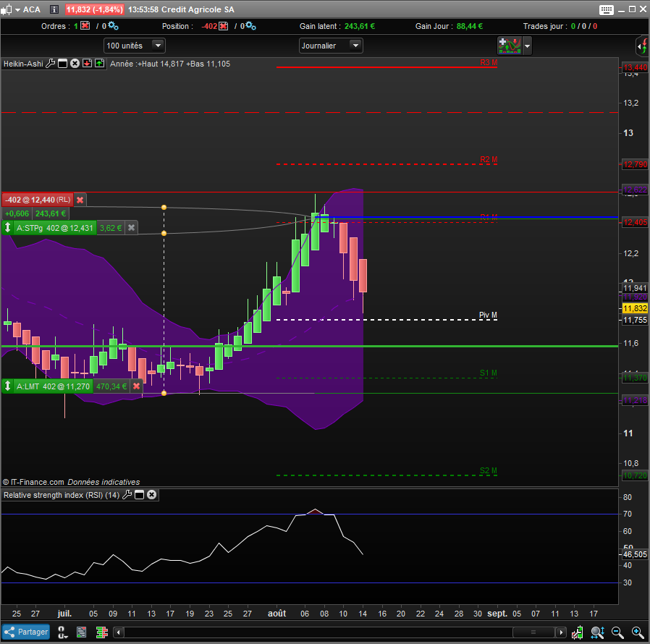
Task: Delete the -402 @ 12,440 position label
Action: (x=80, y=200)
